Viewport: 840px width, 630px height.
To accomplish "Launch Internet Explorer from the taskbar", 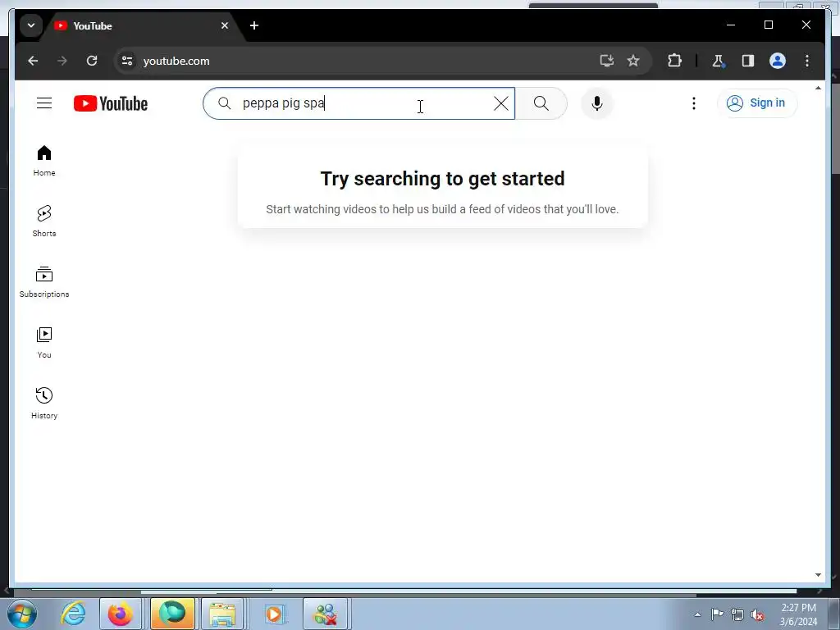I will [73, 614].
